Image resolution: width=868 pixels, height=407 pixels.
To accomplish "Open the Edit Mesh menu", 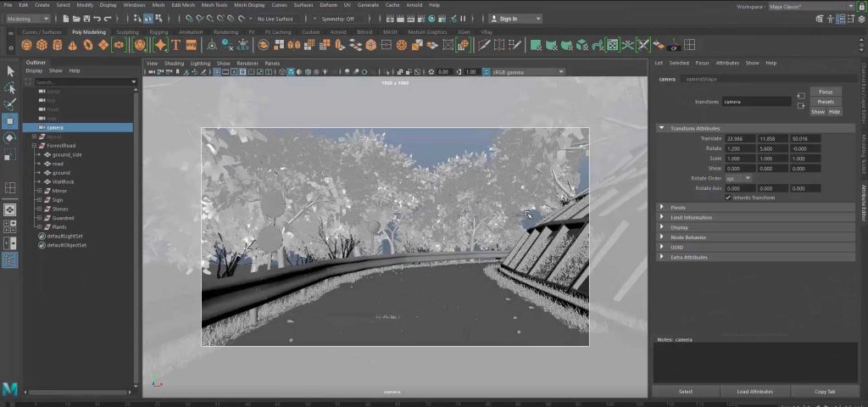I will (x=183, y=5).
